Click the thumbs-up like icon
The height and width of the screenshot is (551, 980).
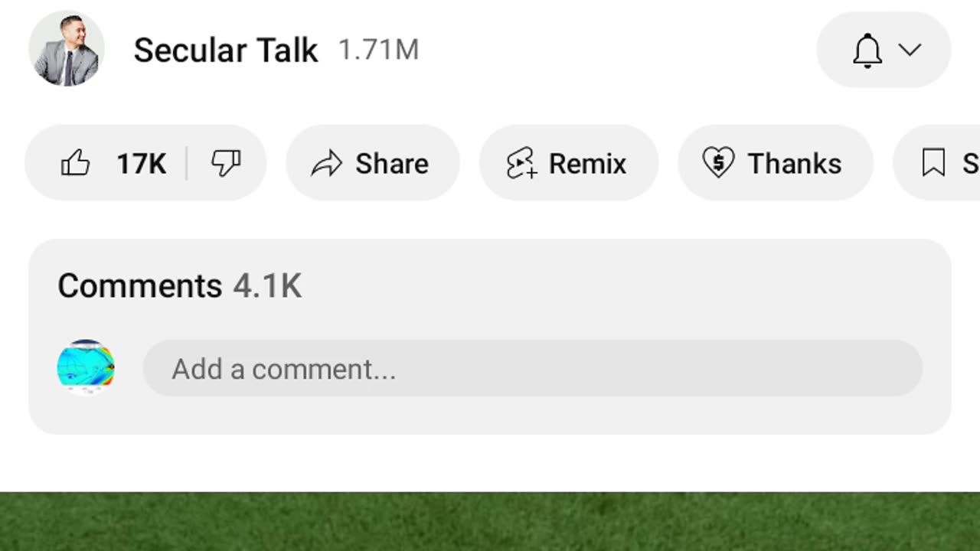click(76, 163)
